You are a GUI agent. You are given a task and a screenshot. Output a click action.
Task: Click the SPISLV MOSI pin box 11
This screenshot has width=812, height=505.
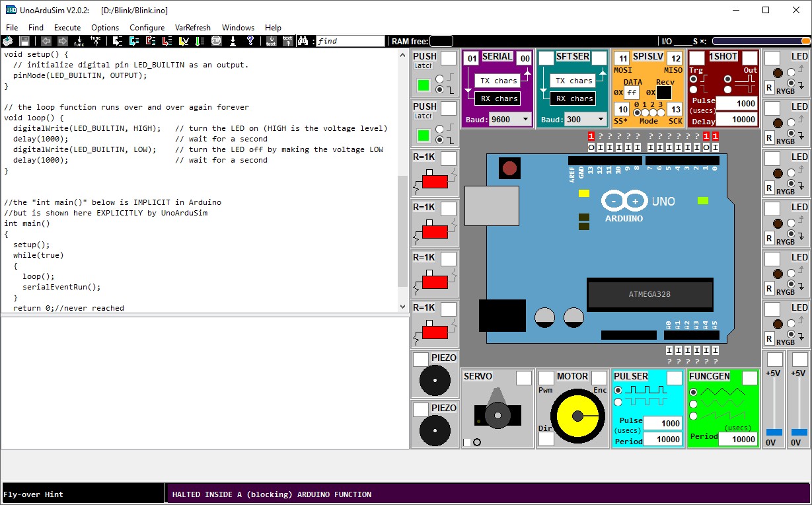tap(622, 59)
